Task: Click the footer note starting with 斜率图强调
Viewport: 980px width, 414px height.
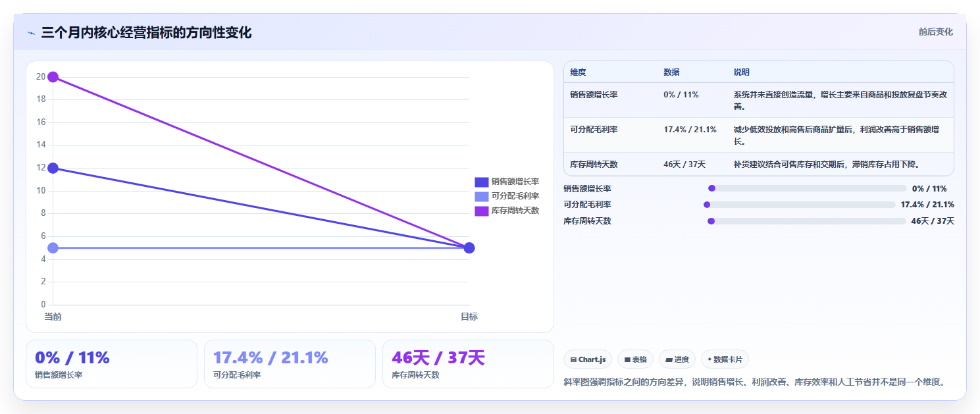Action: coord(754,381)
